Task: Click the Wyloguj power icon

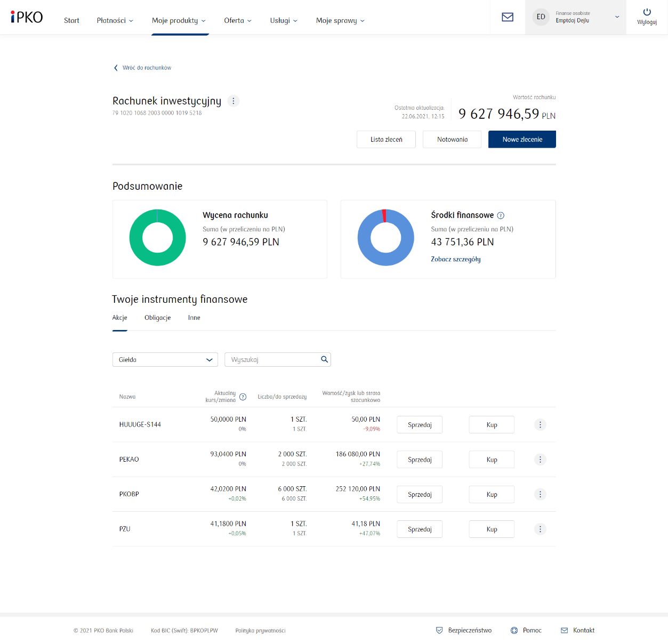Action: [647, 12]
